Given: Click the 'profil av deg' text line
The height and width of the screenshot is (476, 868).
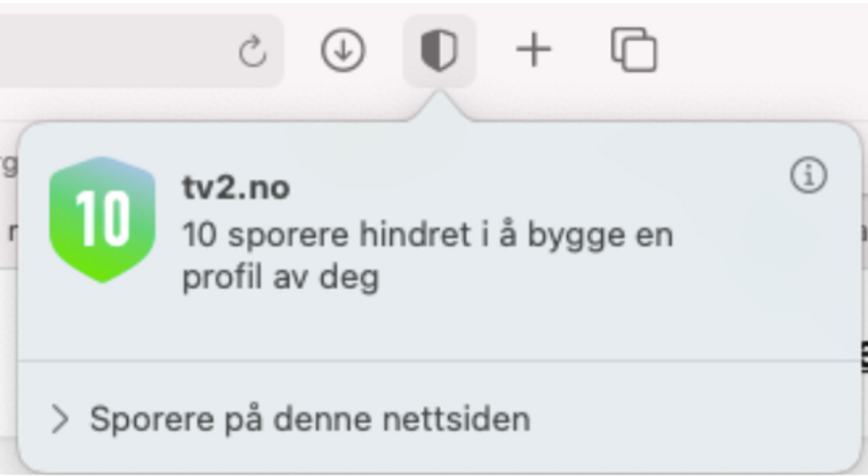Looking at the screenshot, I should tap(280, 278).
